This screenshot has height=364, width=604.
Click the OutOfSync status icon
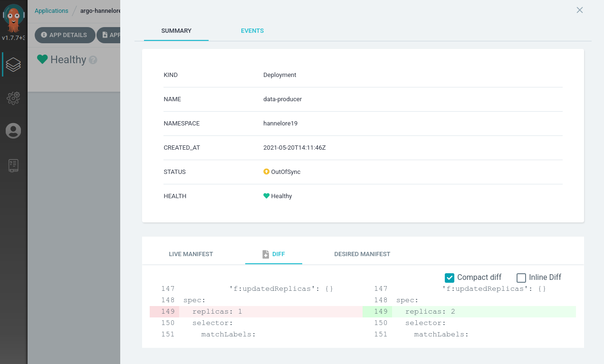point(267,172)
